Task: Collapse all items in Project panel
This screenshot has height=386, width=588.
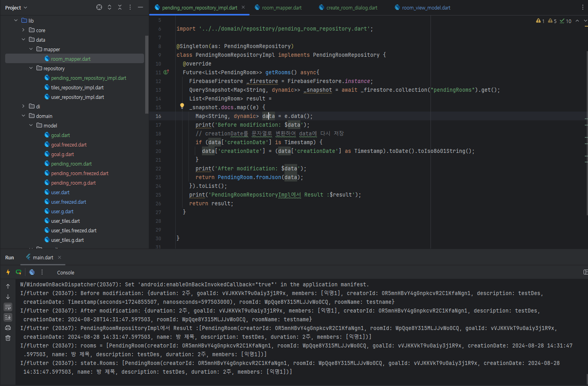Action: click(120, 7)
